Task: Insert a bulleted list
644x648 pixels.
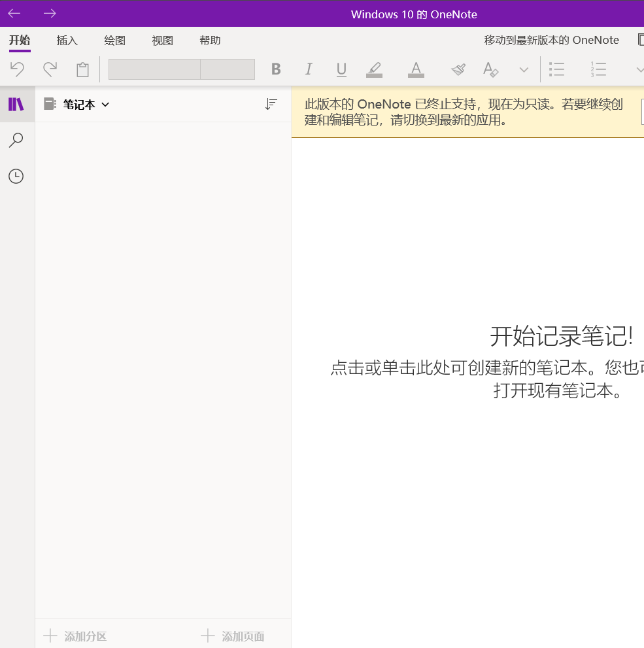Action: [x=556, y=69]
